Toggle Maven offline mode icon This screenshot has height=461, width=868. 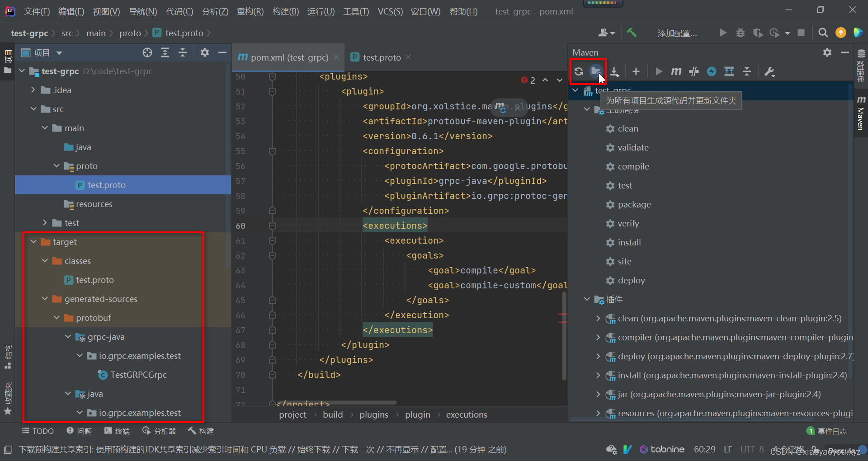[694, 71]
